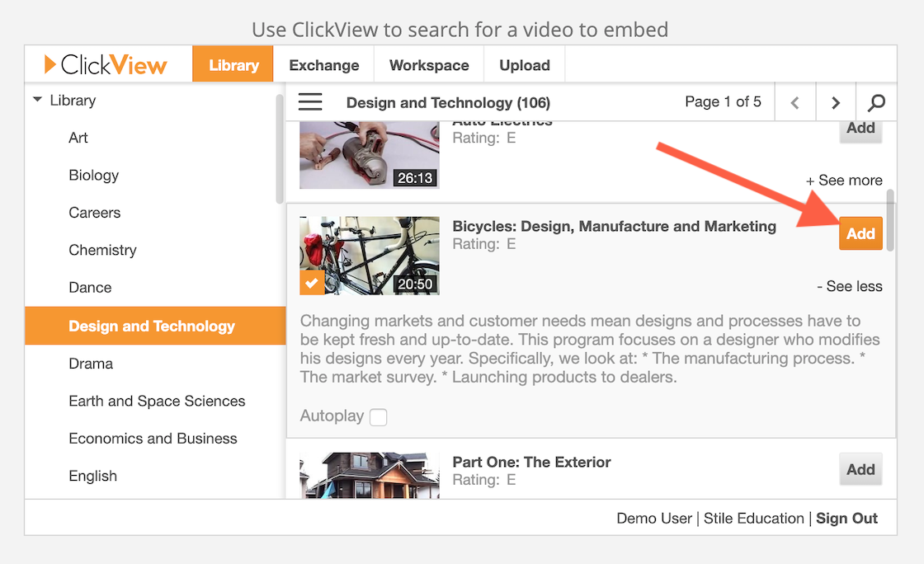Click Demo User name in footer
Image resolution: width=924 pixels, height=564 pixels.
(654, 518)
